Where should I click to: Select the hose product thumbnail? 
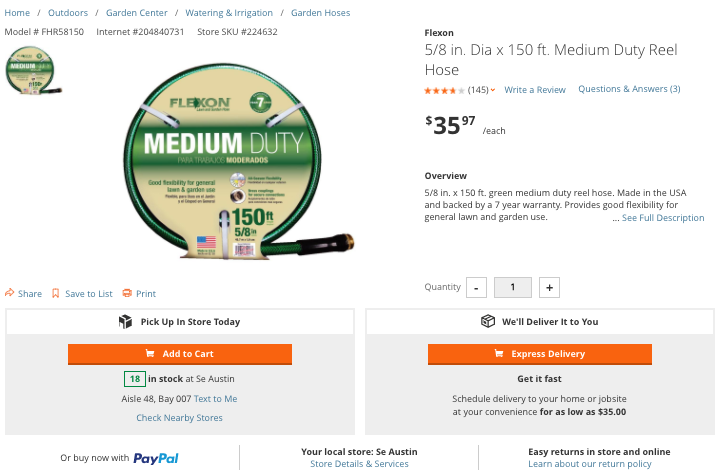[30, 69]
